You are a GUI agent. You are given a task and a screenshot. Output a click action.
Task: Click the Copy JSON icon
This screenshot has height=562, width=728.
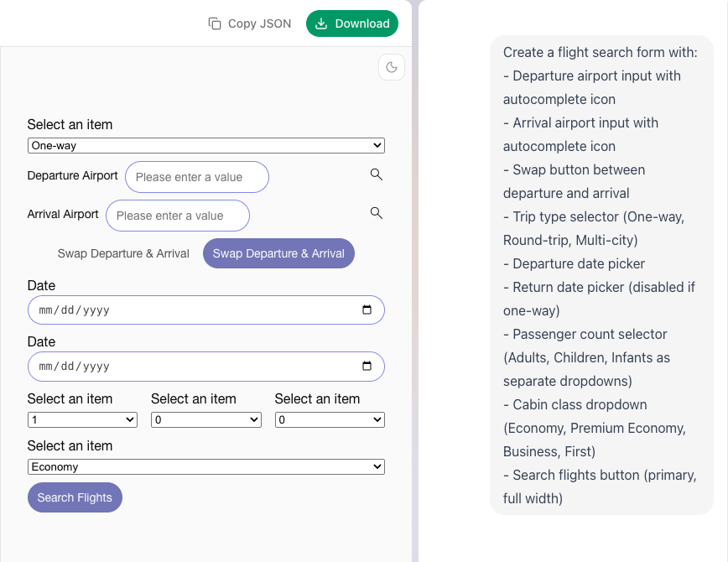tap(215, 23)
